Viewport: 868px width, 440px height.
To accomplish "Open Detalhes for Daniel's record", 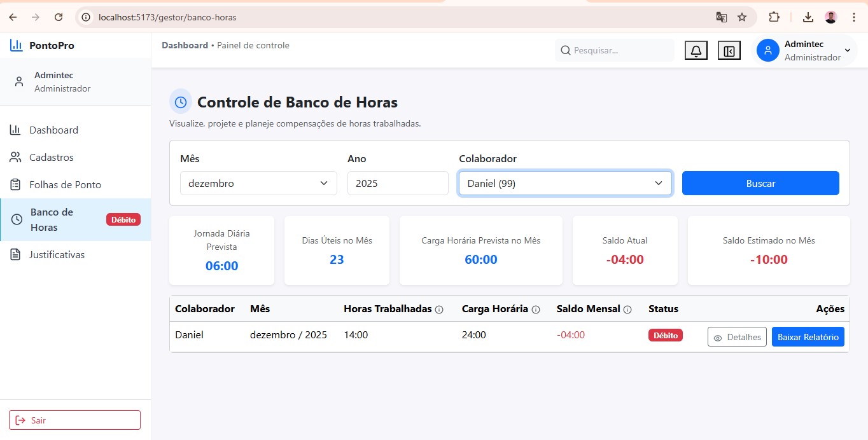I will point(737,337).
